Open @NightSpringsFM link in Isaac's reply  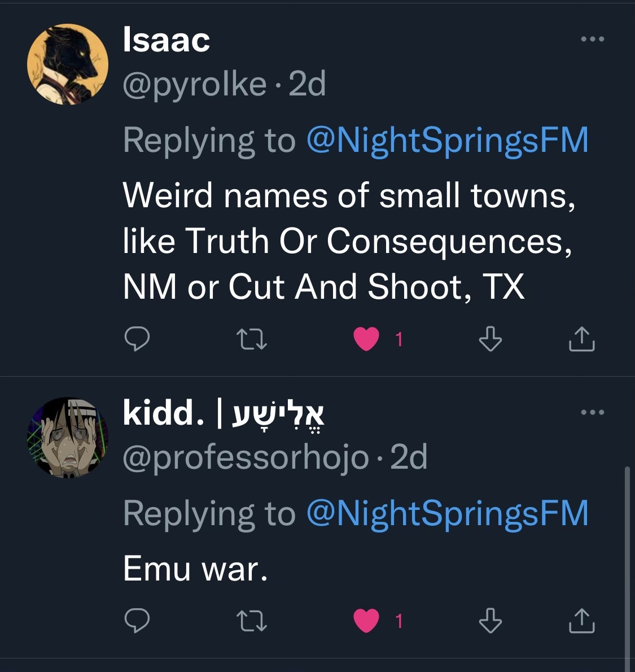[x=447, y=140]
